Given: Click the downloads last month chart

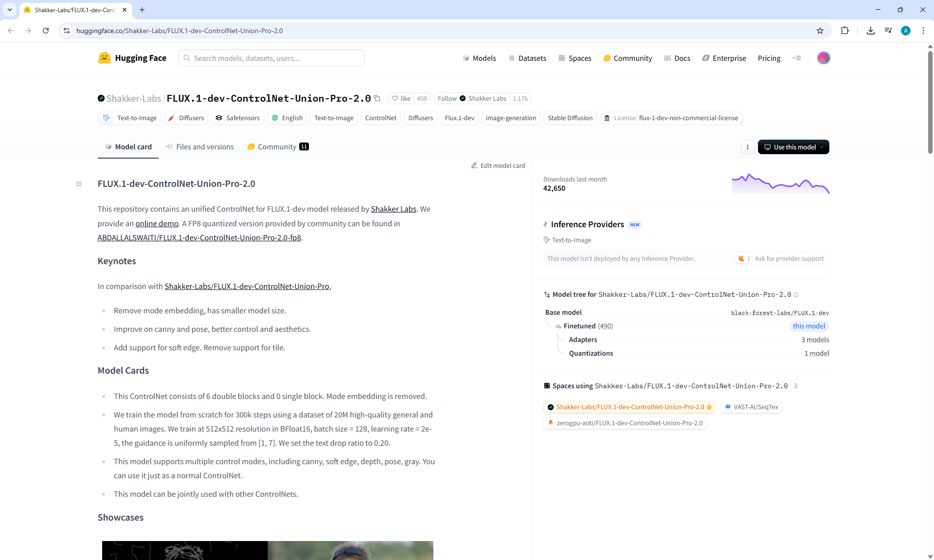Looking at the screenshot, I should [x=780, y=184].
